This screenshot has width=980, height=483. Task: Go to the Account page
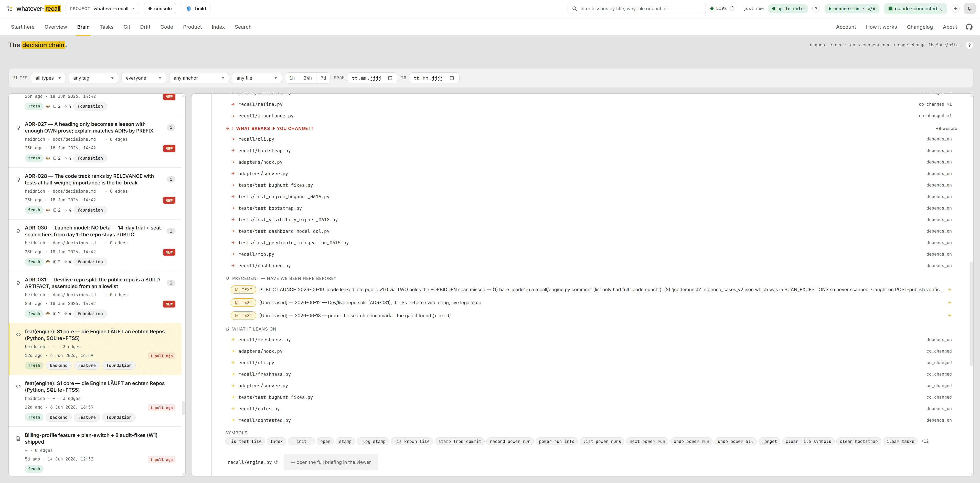click(846, 27)
